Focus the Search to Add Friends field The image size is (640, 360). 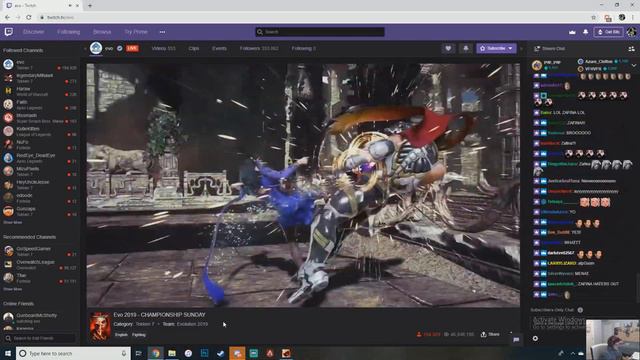[x=40, y=338]
